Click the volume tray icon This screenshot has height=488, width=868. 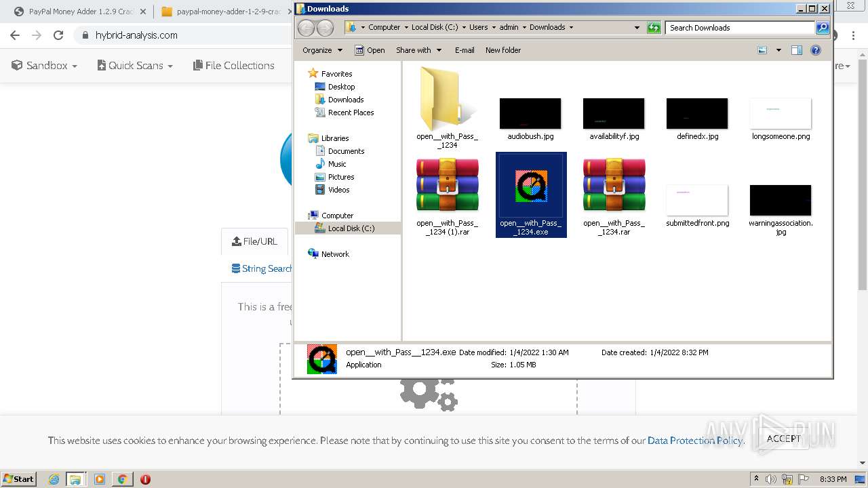(771, 479)
